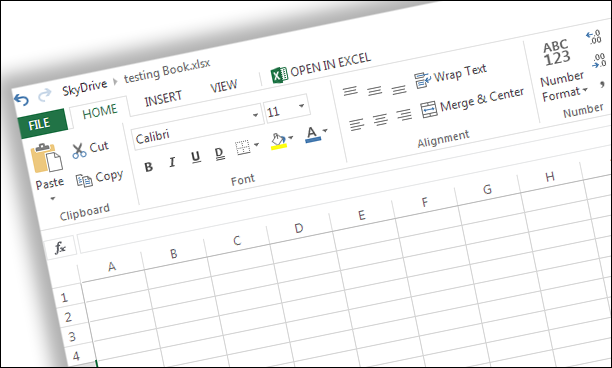
Task: Toggle Italic formatting
Action: click(x=172, y=162)
